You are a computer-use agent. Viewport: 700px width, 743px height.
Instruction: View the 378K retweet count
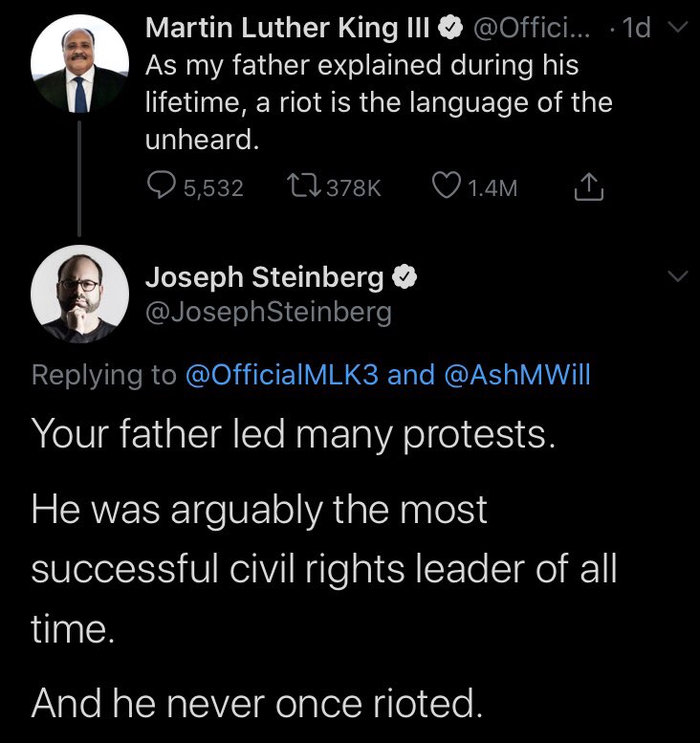[354, 188]
